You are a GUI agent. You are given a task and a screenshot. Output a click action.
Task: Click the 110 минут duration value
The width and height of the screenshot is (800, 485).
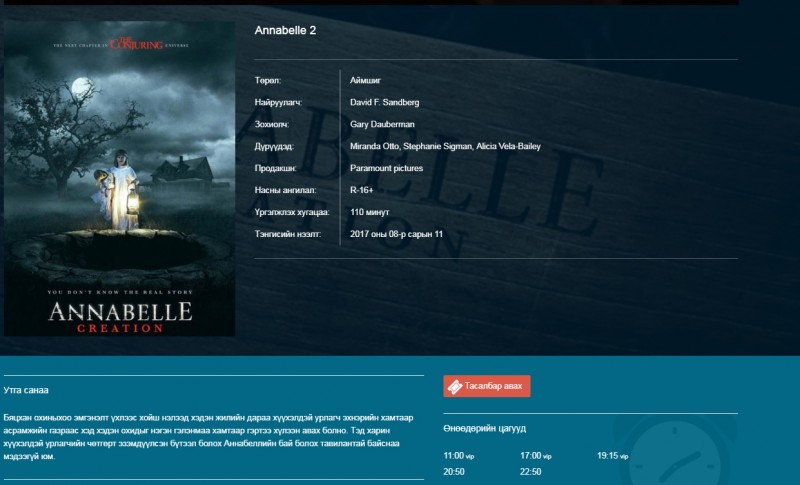click(x=369, y=212)
